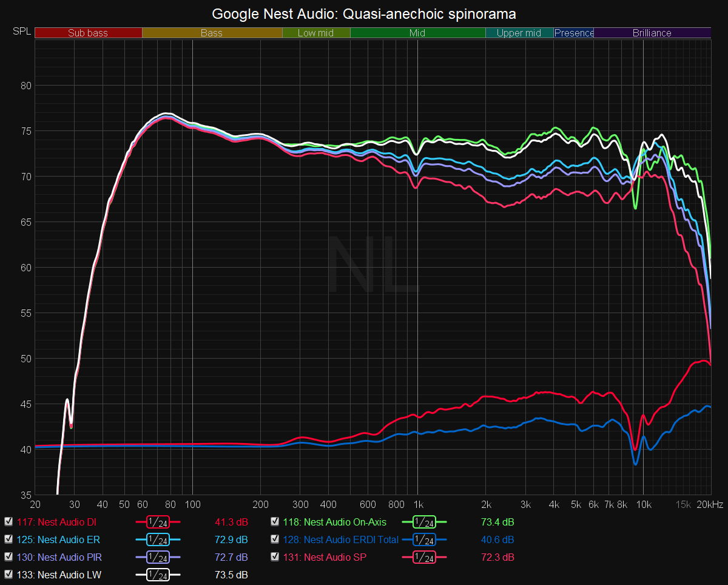Toggle the Nest Audio SP trace checkbox
This screenshot has height=585, width=728.
click(x=275, y=557)
